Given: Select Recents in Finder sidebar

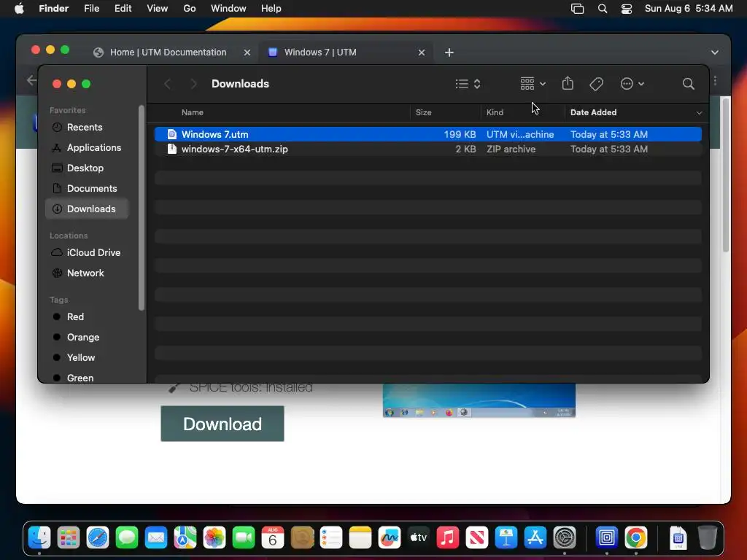Looking at the screenshot, I should tap(88, 127).
